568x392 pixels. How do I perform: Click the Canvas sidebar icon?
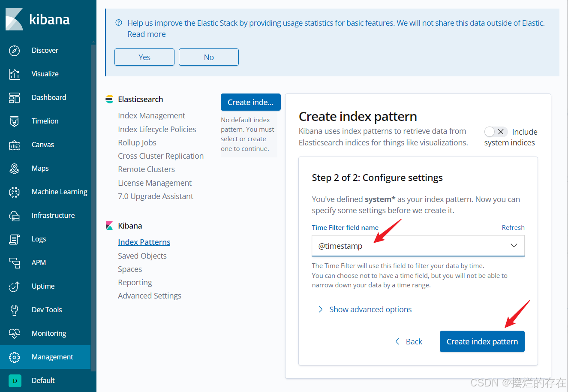coord(14,145)
